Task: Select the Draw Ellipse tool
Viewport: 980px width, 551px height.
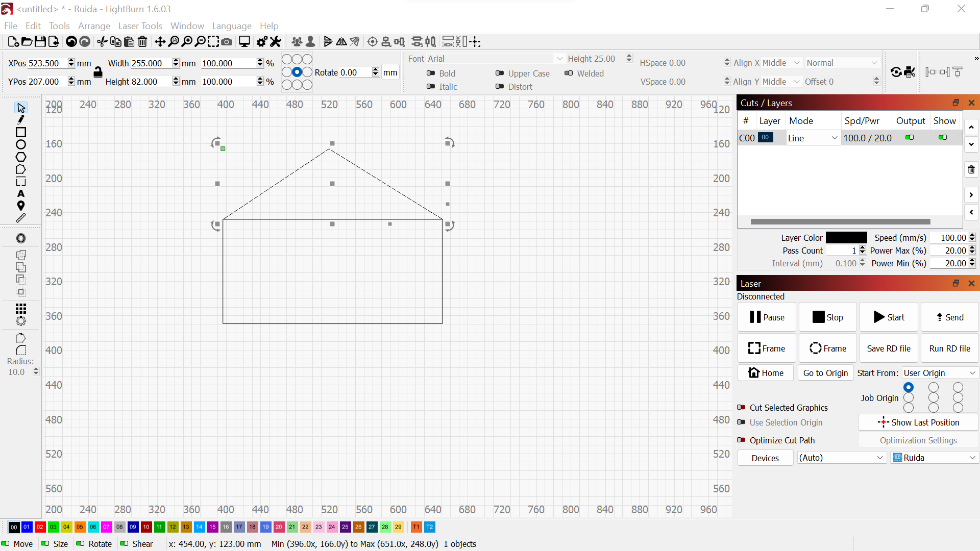Action: [21, 145]
